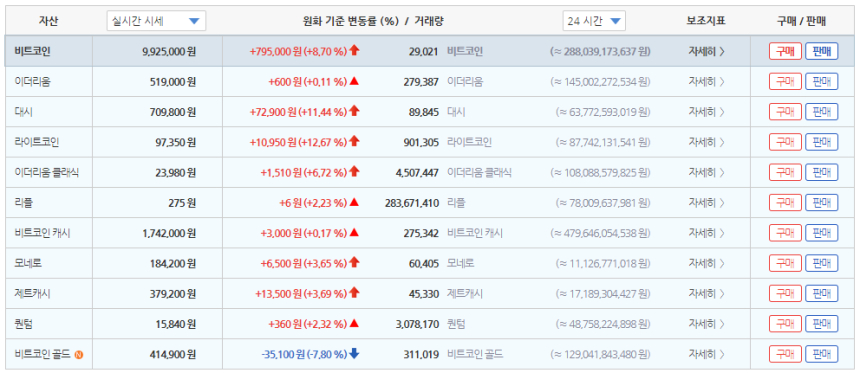Image resolution: width=860 pixels, height=373 pixels.
Task: Sell 라이트코인 using the 판매 button
Action: coord(822,142)
